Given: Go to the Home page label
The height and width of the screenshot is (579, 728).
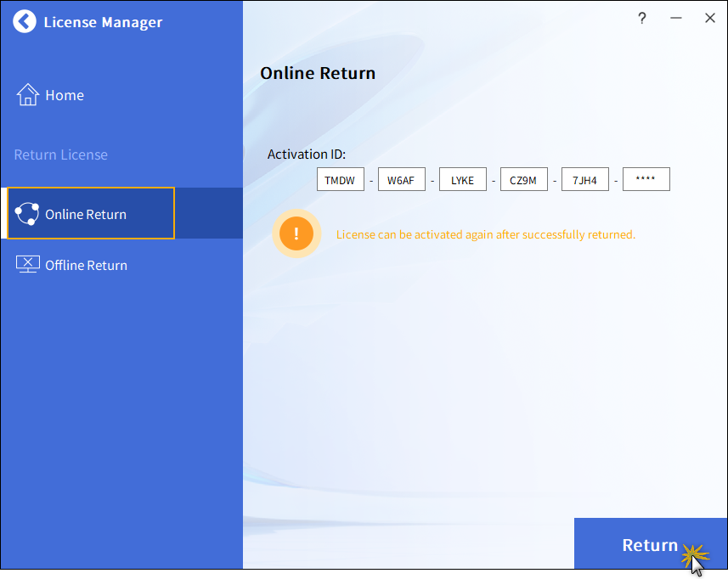Looking at the screenshot, I should [x=65, y=95].
